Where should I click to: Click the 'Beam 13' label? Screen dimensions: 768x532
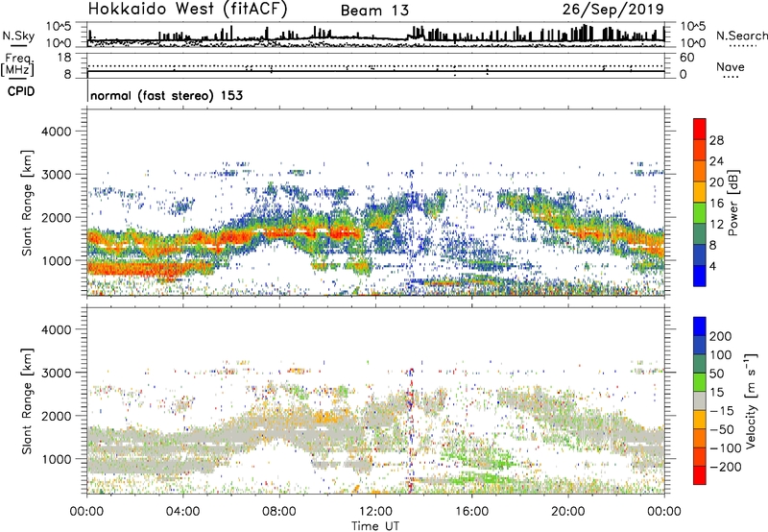374,11
